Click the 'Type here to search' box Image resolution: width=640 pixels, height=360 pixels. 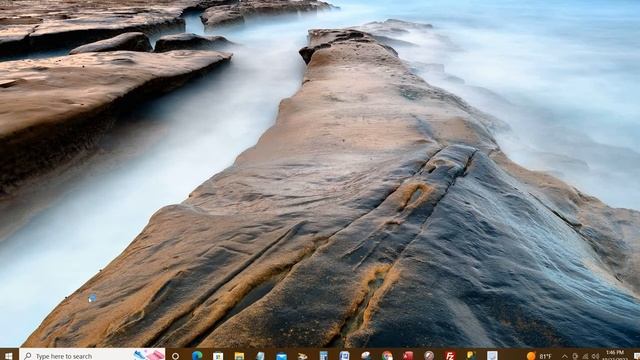[92, 355]
